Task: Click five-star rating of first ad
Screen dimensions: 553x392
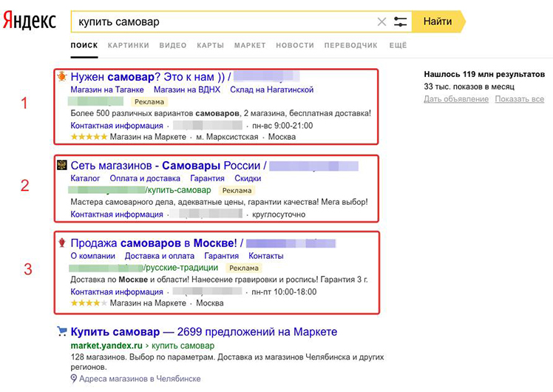Action: point(89,137)
